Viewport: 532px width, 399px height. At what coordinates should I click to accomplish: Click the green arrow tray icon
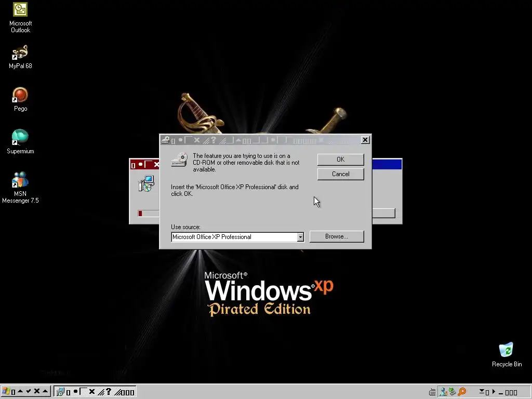click(x=453, y=392)
